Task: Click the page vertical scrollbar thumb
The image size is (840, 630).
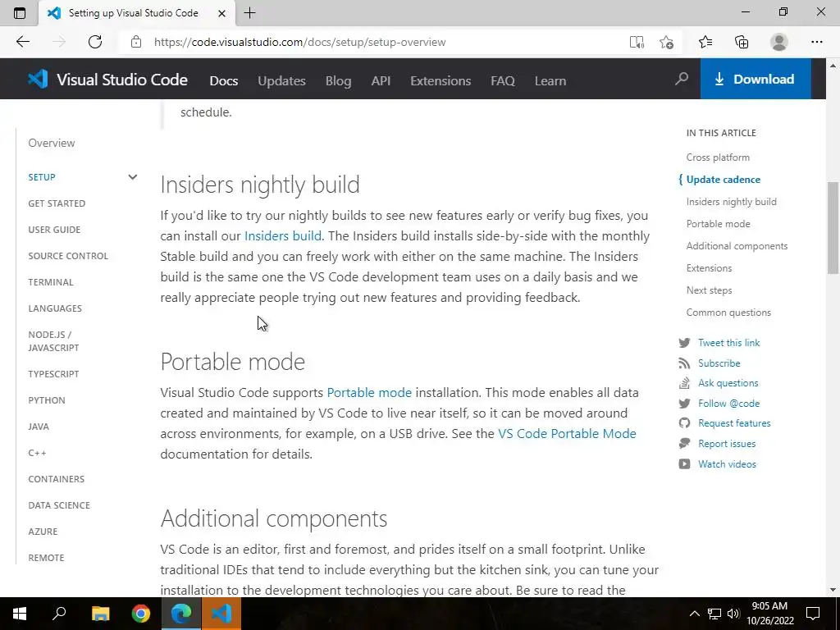Action: point(833,228)
